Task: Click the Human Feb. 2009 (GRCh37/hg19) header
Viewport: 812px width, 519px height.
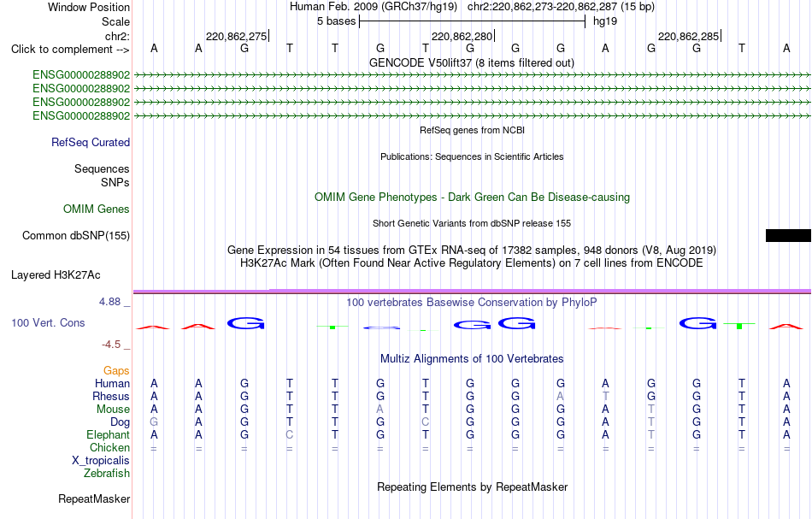Action: point(374,7)
